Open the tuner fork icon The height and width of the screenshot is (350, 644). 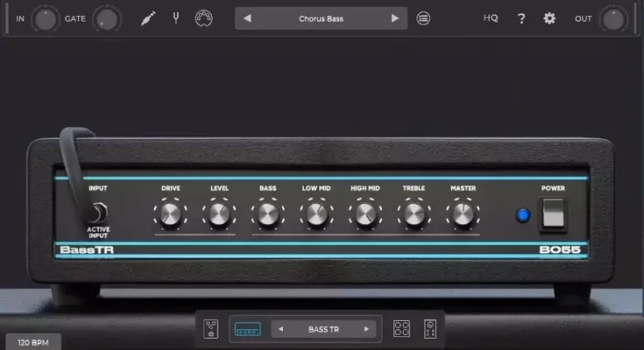[x=175, y=18]
